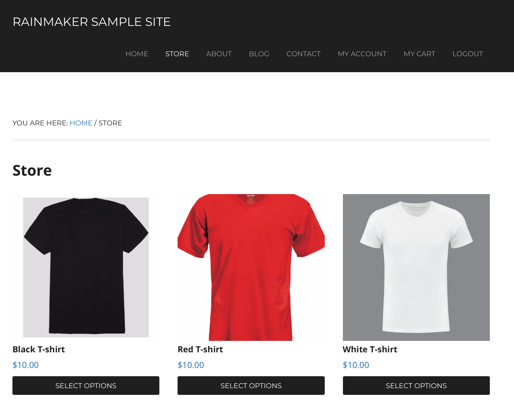514x420 pixels.
Task: Select the Store navigation item
Action: (x=177, y=54)
